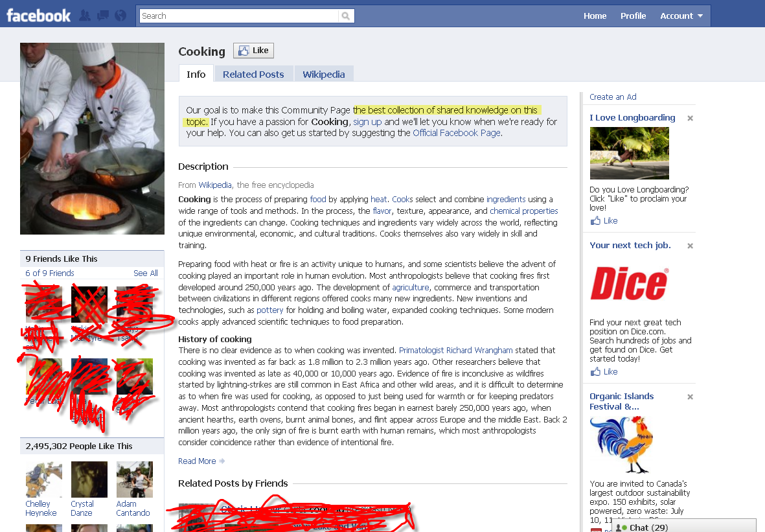This screenshot has height=532, width=765.
Task: Follow the Official Facebook Page link
Action: [x=456, y=133]
